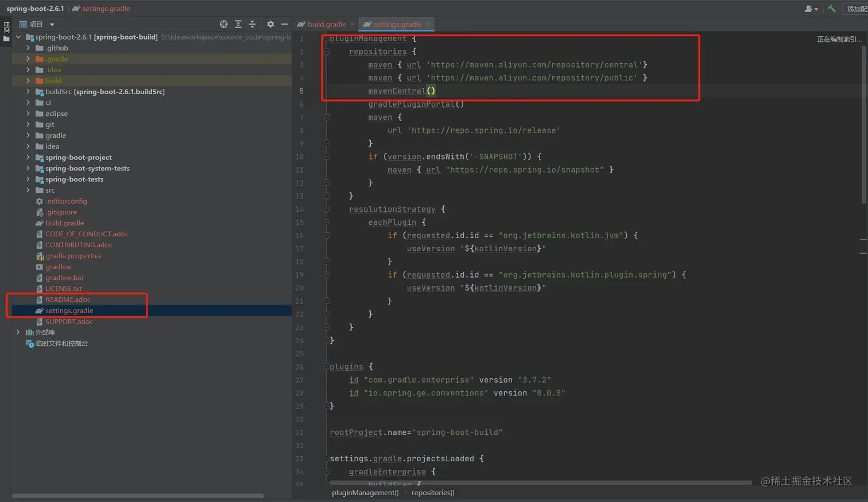Click the expand all icon in project toolbar
Viewport: 868px width, 502px height.
coord(238,24)
